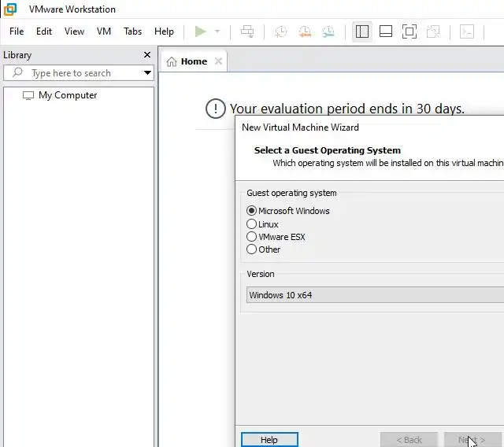
Task: Open the Version dropdown Windows 10 x64
Action: coord(375,295)
